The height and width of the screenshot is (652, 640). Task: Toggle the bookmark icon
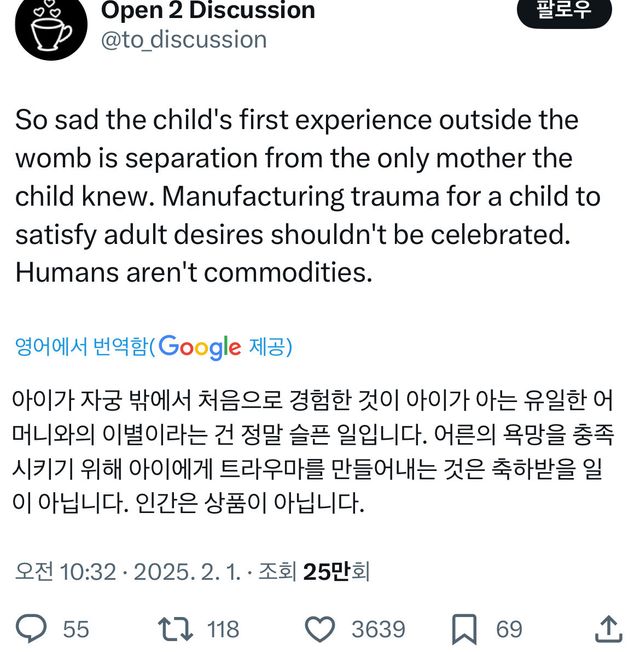(x=463, y=629)
